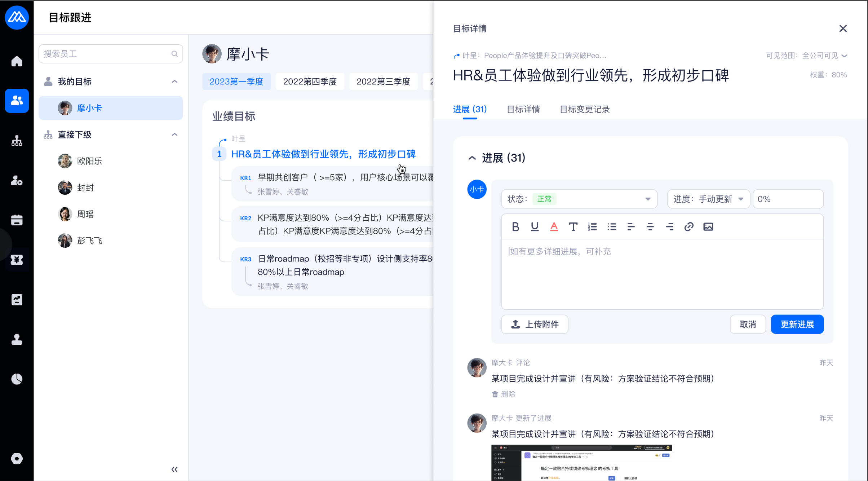Open the home icon in sidebar
Image resolution: width=868 pixels, height=481 pixels.
coord(17,61)
